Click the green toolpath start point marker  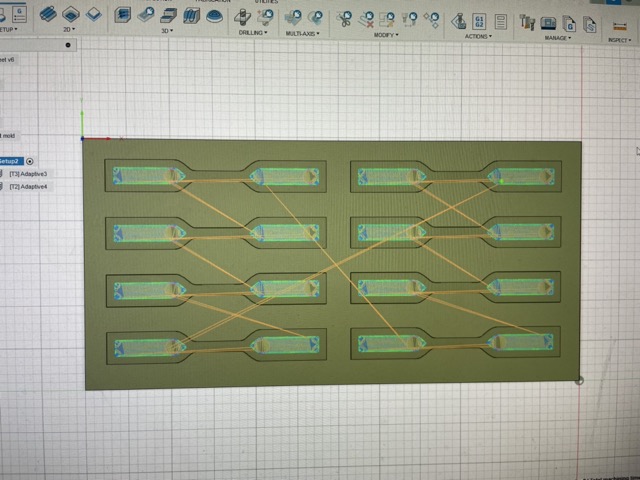coord(501,181)
